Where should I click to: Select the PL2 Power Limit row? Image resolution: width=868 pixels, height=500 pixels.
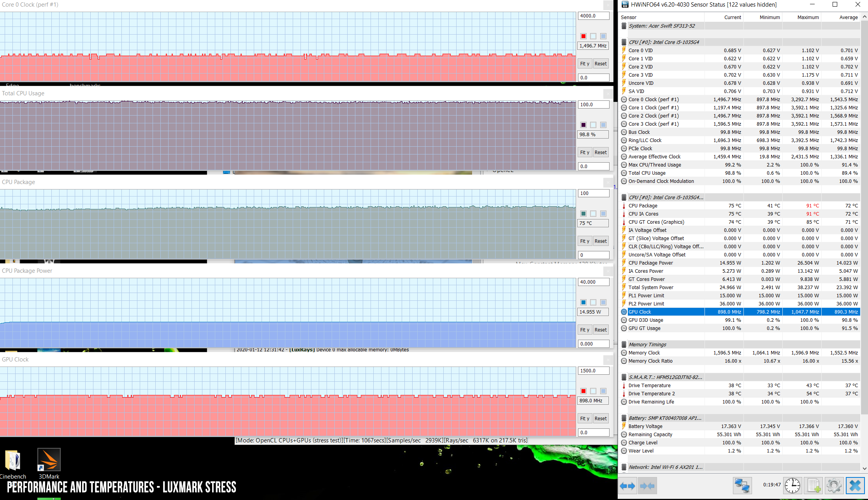point(739,304)
